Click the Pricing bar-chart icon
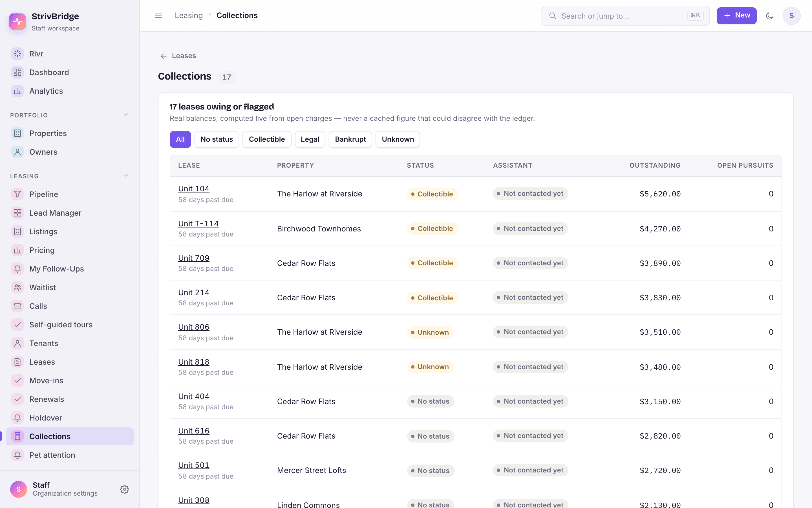This screenshot has width=812, height=508. pyautogui.click(x=17, y=250)
